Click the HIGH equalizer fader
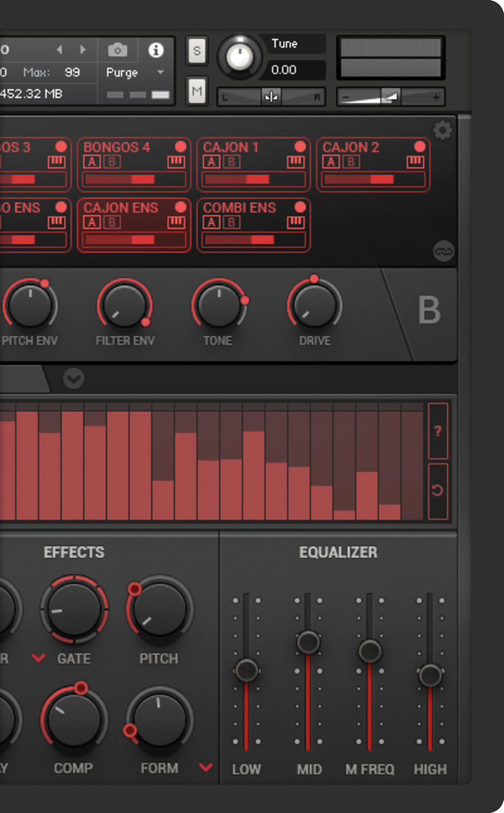The height and width of the screenshot is (813, 504). [x=430, y=675]
